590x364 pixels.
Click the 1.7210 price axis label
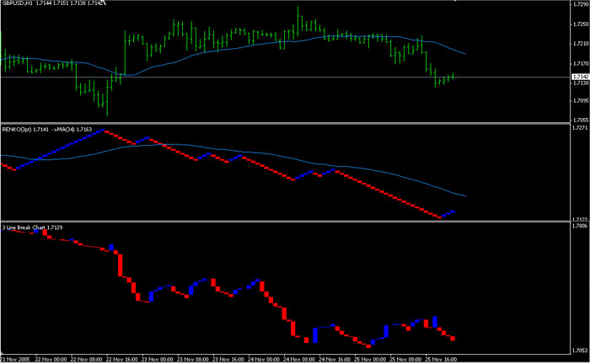(581, 44)
